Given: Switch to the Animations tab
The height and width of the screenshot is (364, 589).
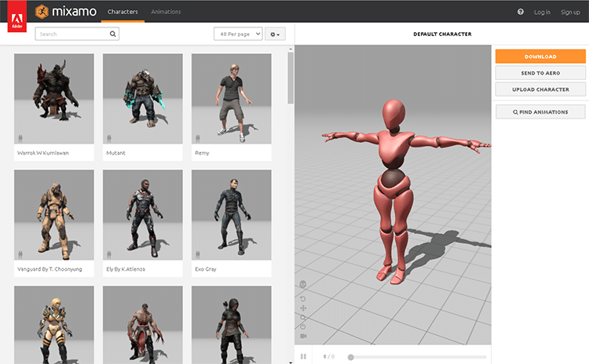Looking at the screenshot, I should point(166,12).
